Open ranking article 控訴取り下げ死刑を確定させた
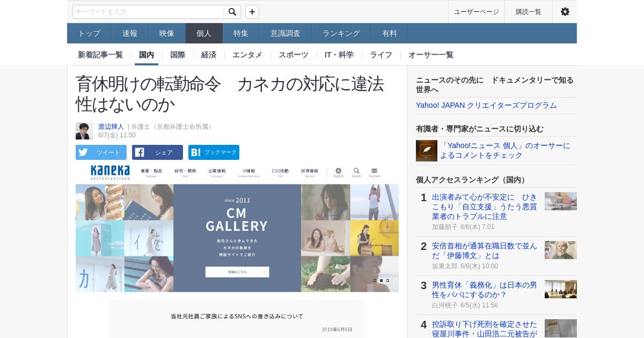Viewport: 644px width, 338px height. click(x=485, y=329)
